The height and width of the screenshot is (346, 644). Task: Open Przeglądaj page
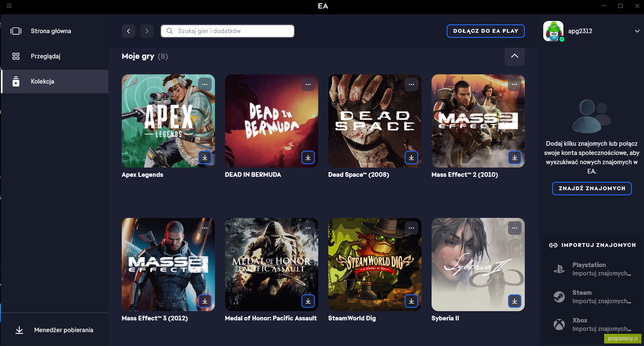[x=55, y=56]
